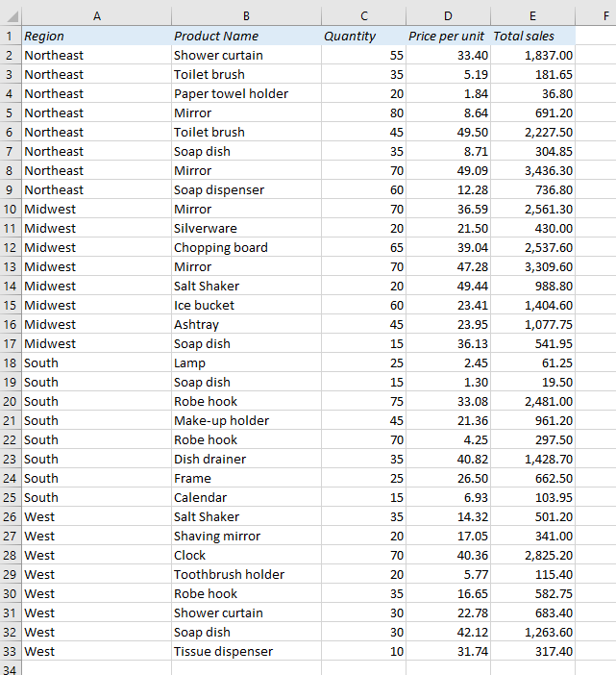The height and width of the screenshot is (675, 616).
Task: Select the Make-up holder cell
Action: [x=246, y=420]
